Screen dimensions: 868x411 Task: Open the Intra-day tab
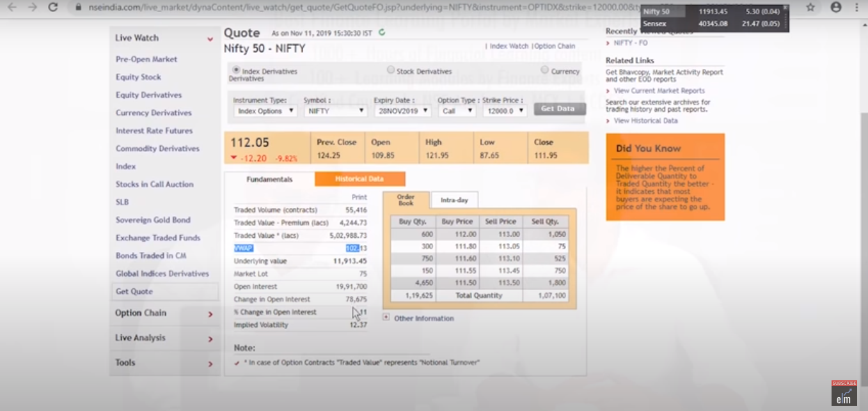pyautogui.click(x=454, y=199)
